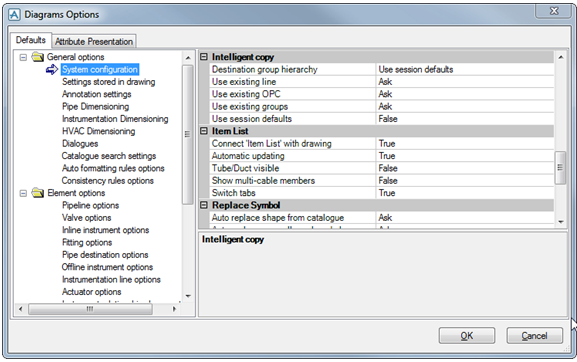Open Actuator options
The height and width of the screenshot is (362, 577).
pos(92,292)
